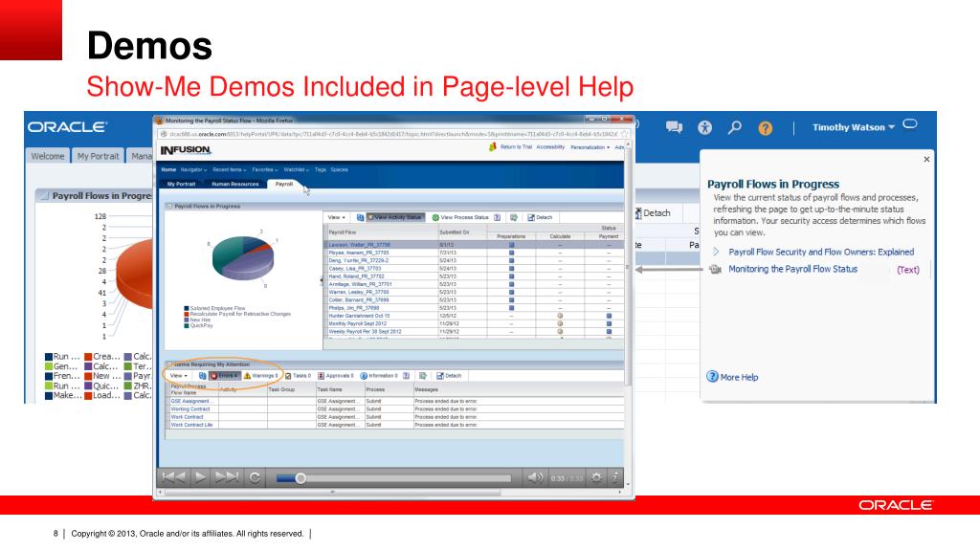Image resolution: width=980 pixels, height=551 pixels.
Task: Collapse the Payroll Flows in Progress panel in the Firefox window
Action: click(169, 207)
